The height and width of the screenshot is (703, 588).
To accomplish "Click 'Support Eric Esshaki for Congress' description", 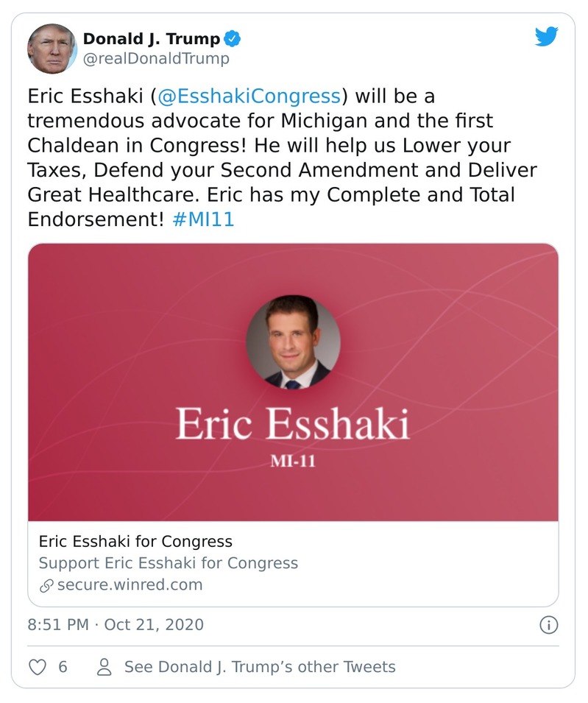I will click(x=169, y=563).
